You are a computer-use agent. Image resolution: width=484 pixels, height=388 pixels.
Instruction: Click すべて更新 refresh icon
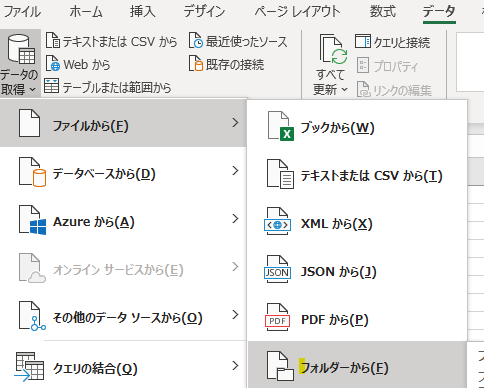coord(334,49)
